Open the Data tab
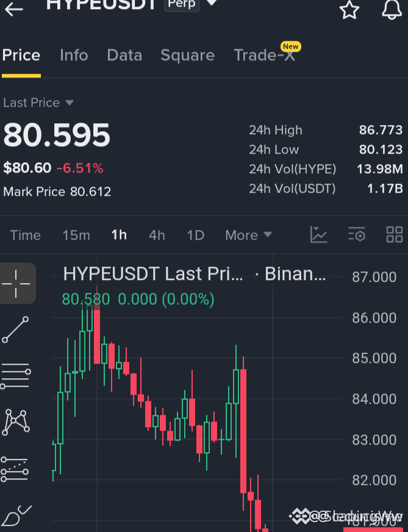The height and width of the screenshot is (532, 408). point(124,55)
